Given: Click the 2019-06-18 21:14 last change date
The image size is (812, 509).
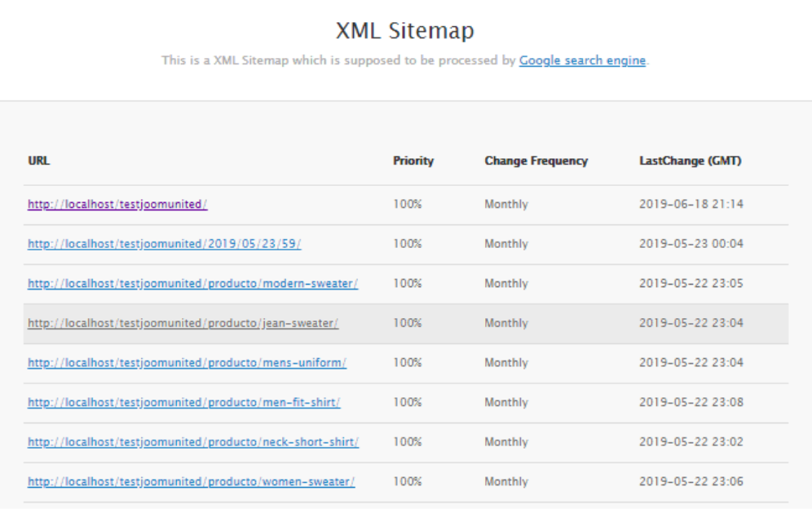Looking at the screenshot, I should [x=691, y=205].
